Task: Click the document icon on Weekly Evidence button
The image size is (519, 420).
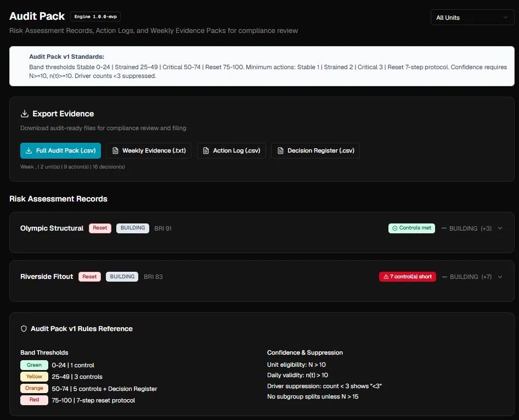Action: (116, 151)
